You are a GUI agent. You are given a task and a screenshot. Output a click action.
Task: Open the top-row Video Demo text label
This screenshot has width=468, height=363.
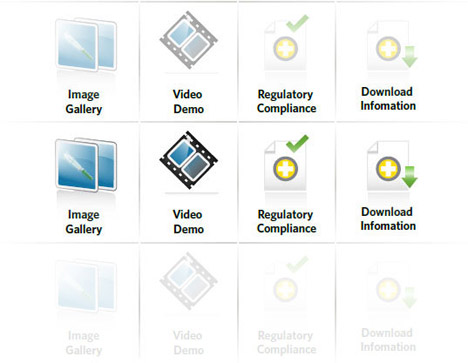click(188, 101)
